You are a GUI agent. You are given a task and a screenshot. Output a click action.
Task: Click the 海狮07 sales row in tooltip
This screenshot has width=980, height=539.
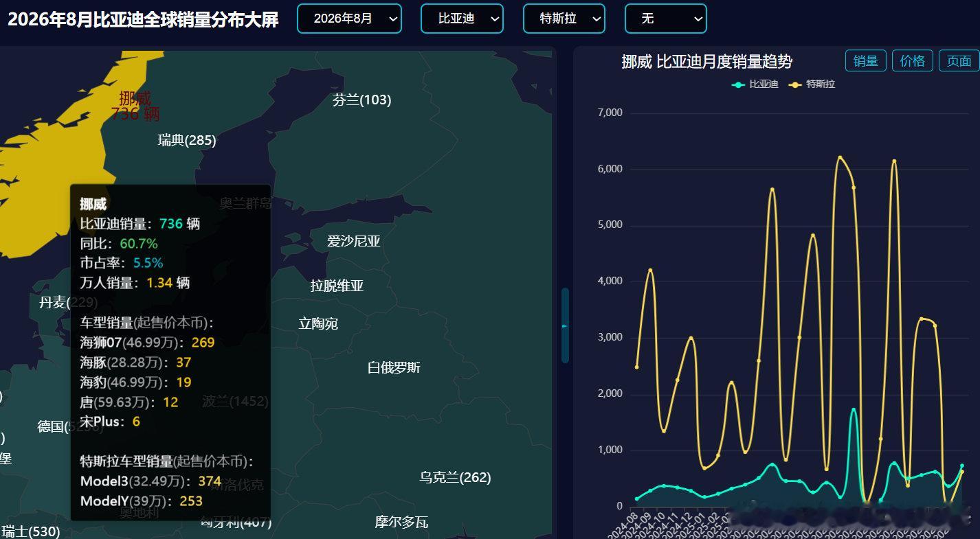[x=147, y=343]
